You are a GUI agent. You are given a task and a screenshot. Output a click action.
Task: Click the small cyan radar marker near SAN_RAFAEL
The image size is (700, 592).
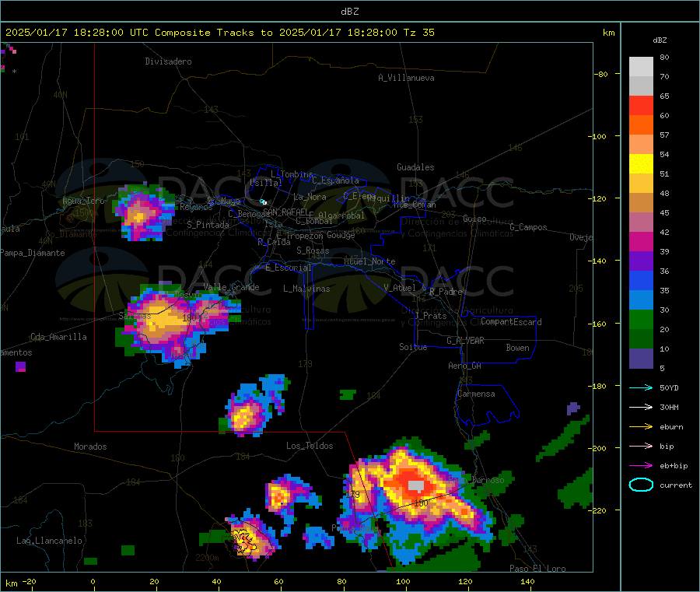coord(264,201)
